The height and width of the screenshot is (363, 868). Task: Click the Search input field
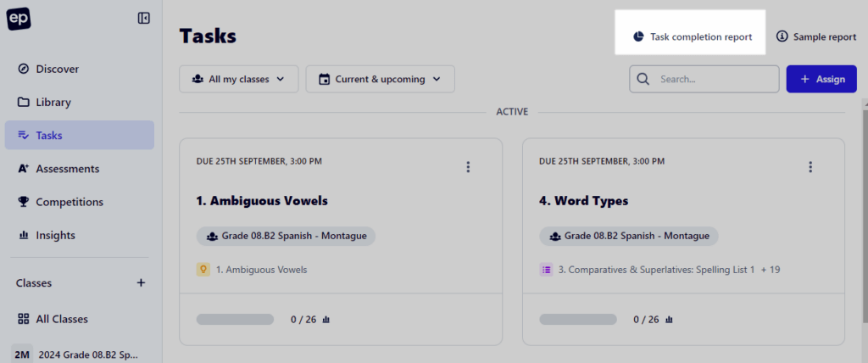704,79
